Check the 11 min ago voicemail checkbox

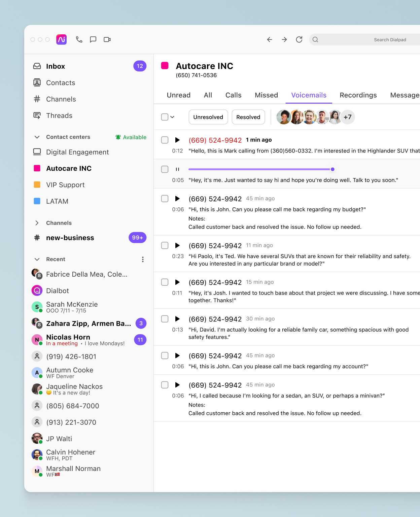point(165,245)
